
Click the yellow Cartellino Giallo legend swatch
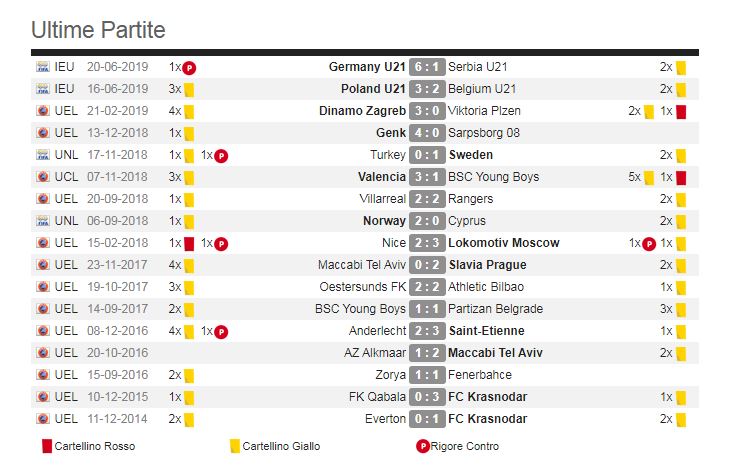point(234,446)
